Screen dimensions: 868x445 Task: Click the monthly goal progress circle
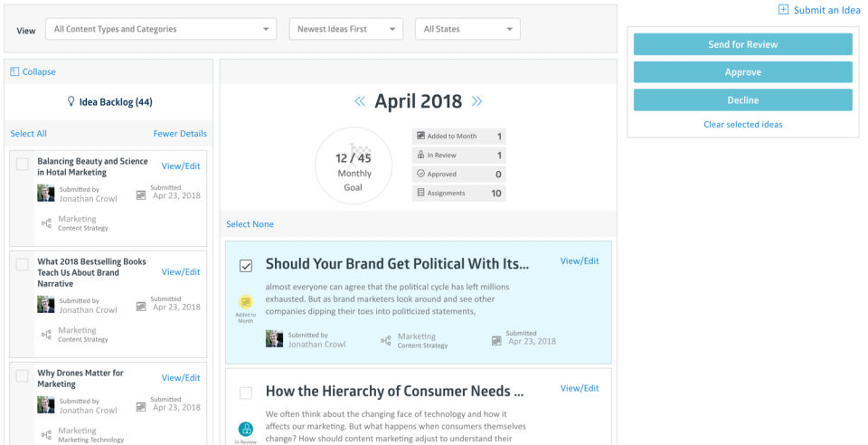pos(353,166)
